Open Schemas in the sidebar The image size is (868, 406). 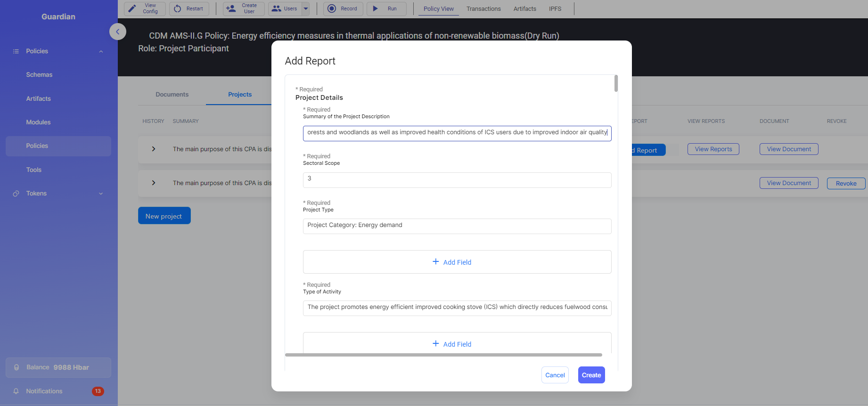(39, 74)
